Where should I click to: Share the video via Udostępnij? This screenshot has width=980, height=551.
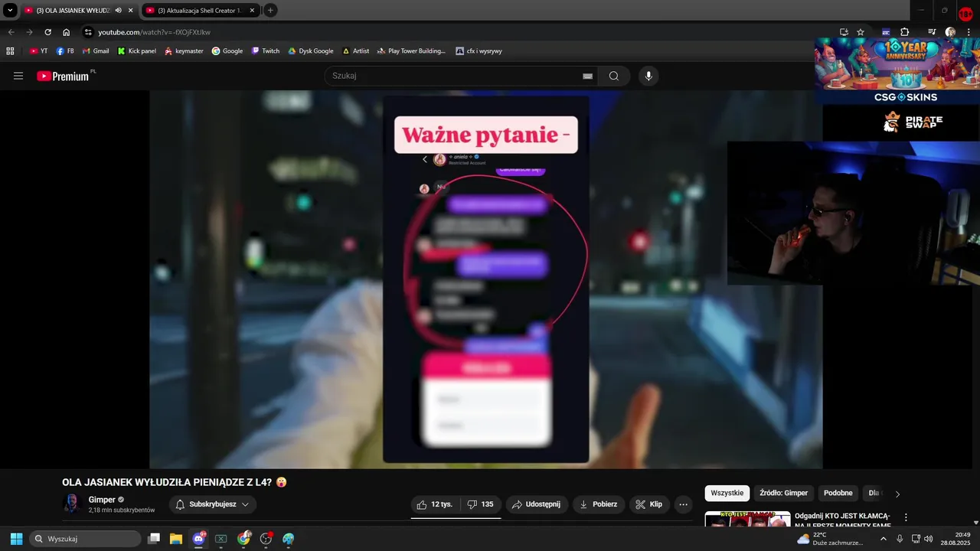(x=536, y=504)
